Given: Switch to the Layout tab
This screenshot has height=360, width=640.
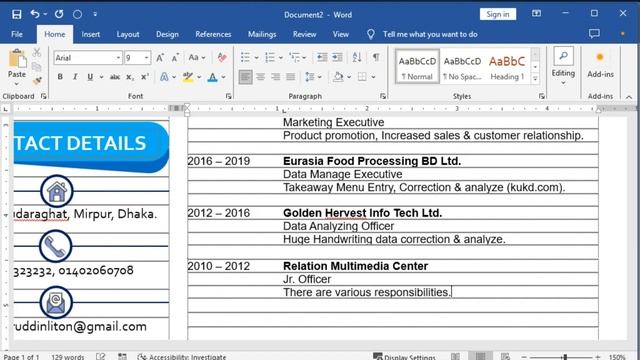Looking at the screenshot, I should click(128, 34).
